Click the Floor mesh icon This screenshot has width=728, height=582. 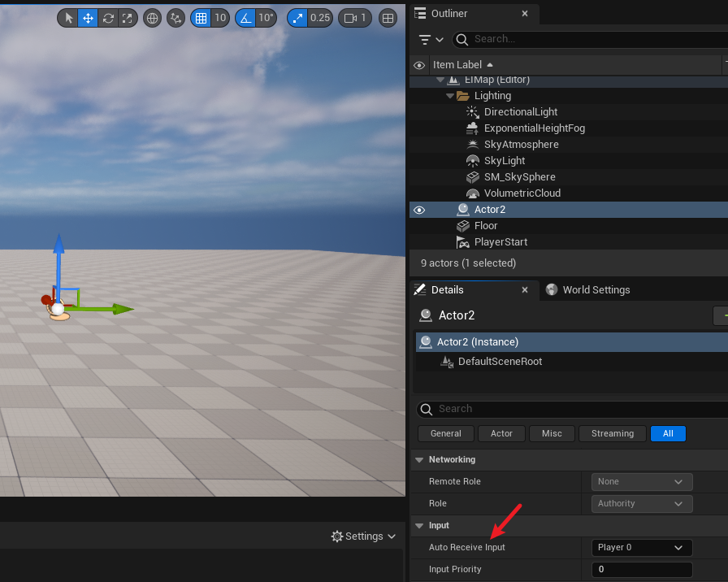point(463,226)
